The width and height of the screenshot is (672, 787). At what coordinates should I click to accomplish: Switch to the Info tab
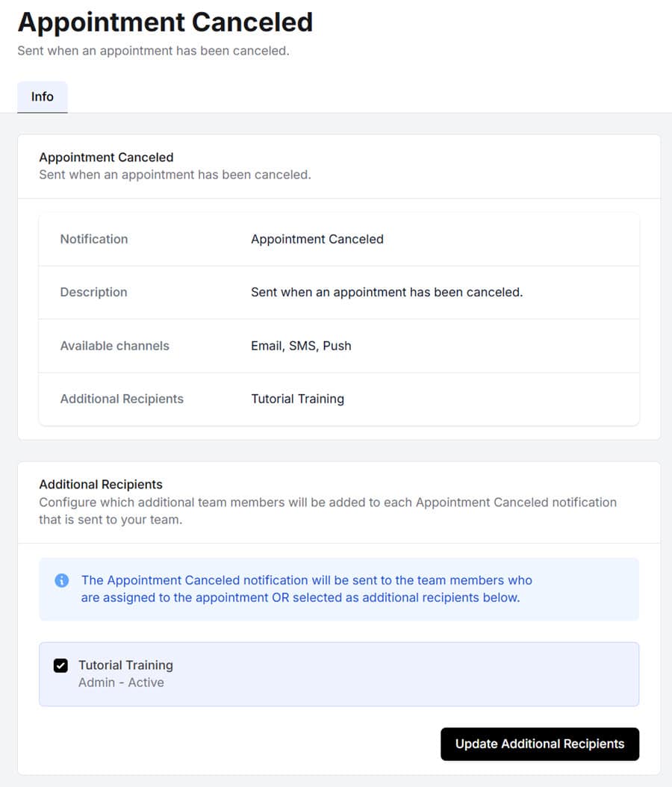42,96
